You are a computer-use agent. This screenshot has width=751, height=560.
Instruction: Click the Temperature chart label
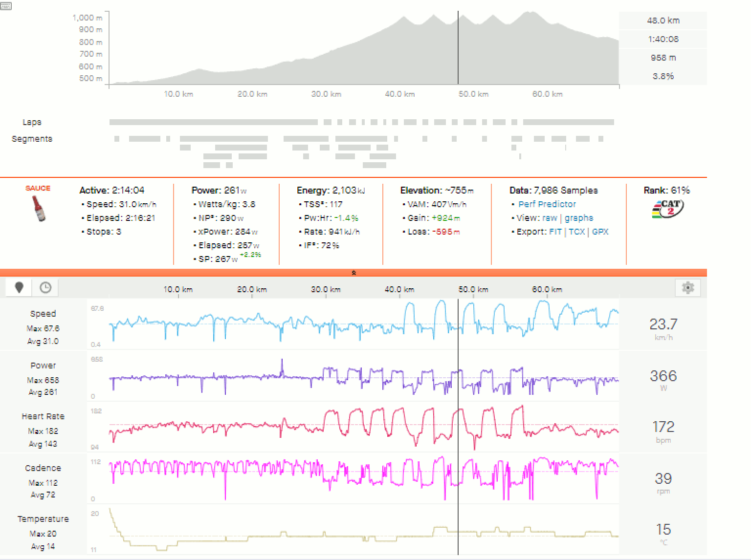coord(43,519)
